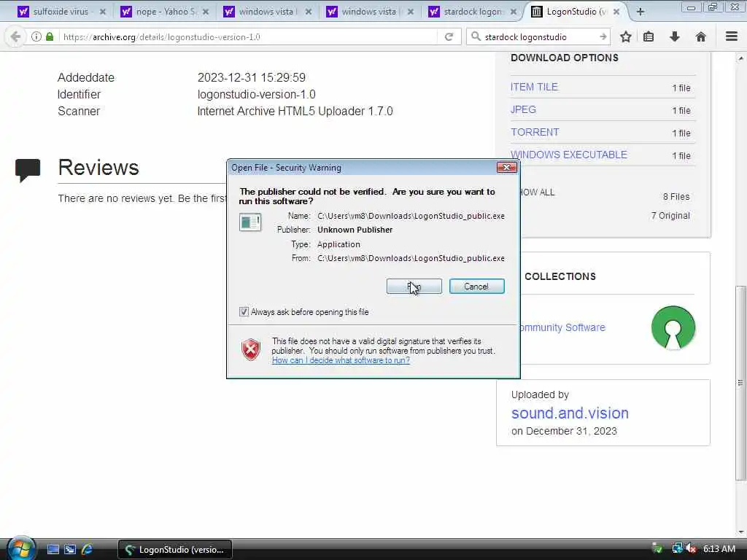Go to the home page icon

[x=701, y=36]
